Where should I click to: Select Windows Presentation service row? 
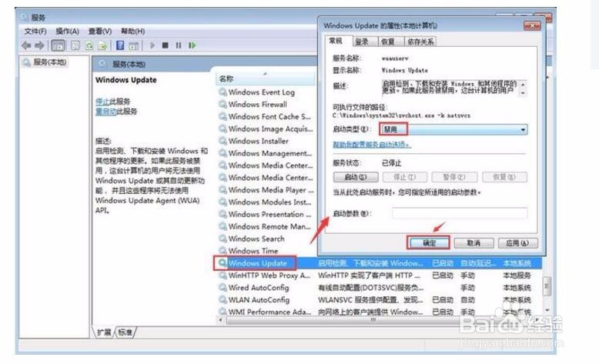tap(269, 214)
